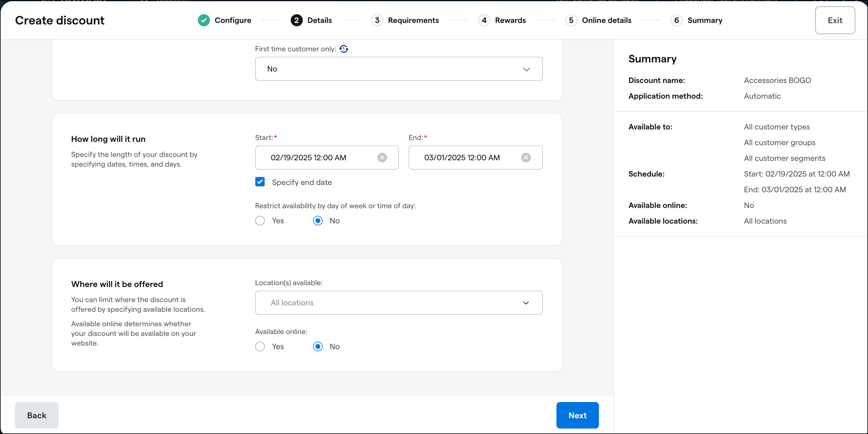Open the Location(s) available dropdown
This screenshot has width=868, height=434.
coord(398,302)
